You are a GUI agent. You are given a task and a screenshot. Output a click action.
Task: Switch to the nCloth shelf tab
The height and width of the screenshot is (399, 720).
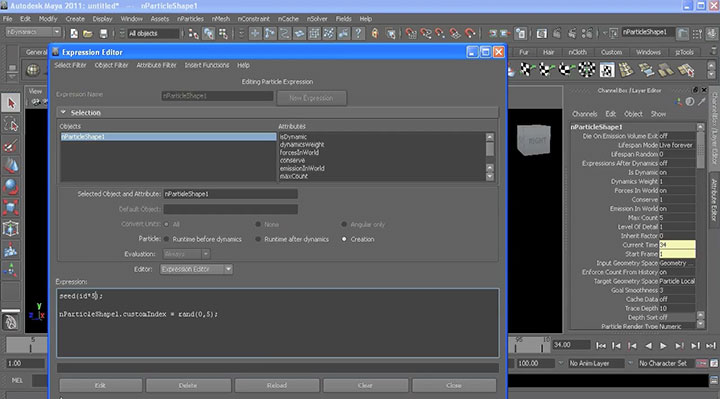pyautogui.click(x=577, y=52)
